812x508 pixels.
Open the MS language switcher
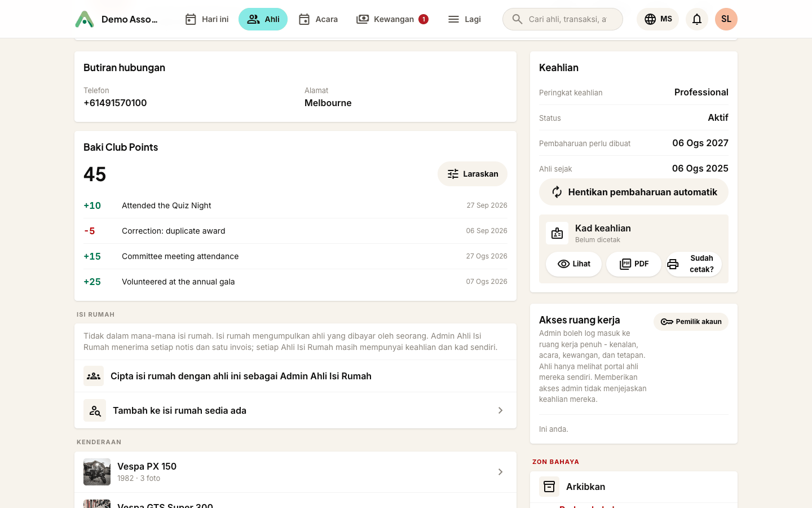658,19
